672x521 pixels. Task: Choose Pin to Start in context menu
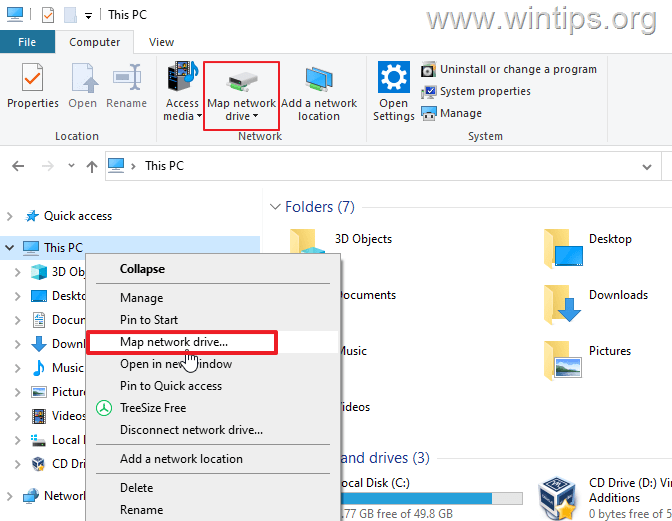tap(213, 320)
